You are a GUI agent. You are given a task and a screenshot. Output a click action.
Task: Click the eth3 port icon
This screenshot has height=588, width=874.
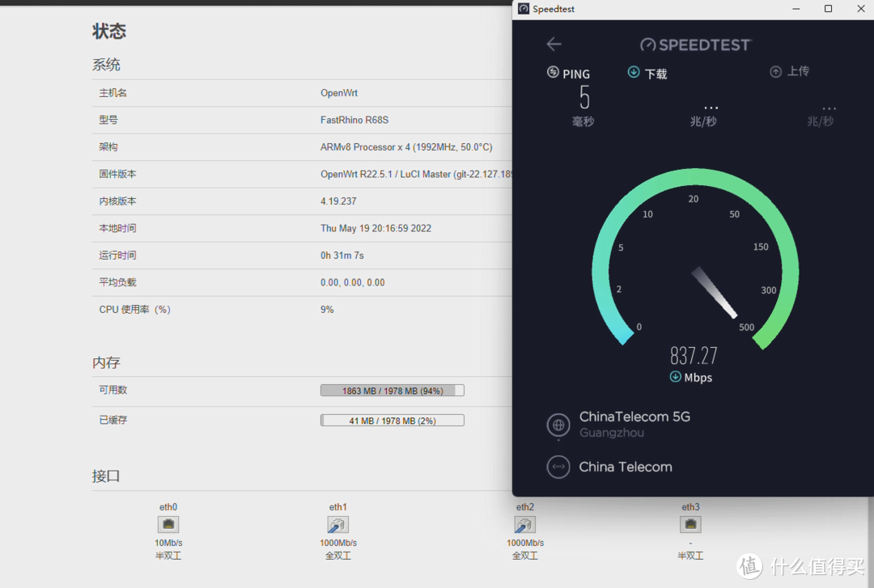pyautogui.click(x=690, y=524)
